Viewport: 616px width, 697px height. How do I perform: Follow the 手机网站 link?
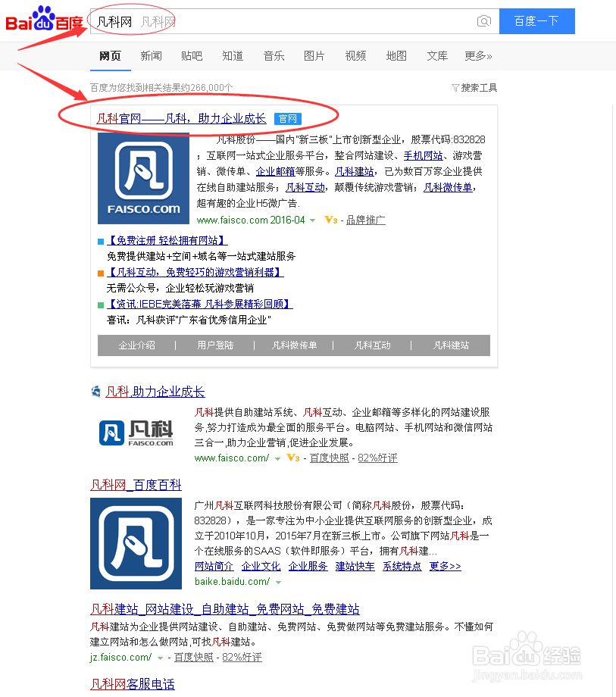point(423,155)
